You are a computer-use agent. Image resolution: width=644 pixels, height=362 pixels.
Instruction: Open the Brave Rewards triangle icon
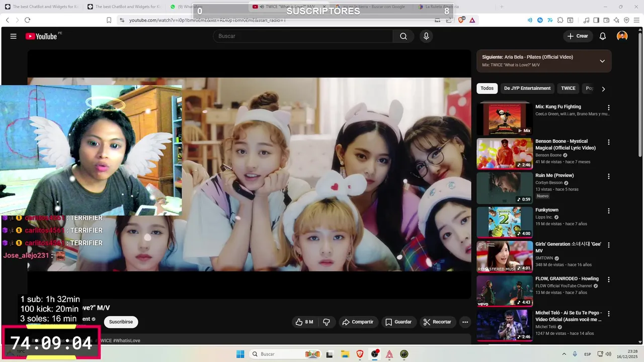click(472, 20)
